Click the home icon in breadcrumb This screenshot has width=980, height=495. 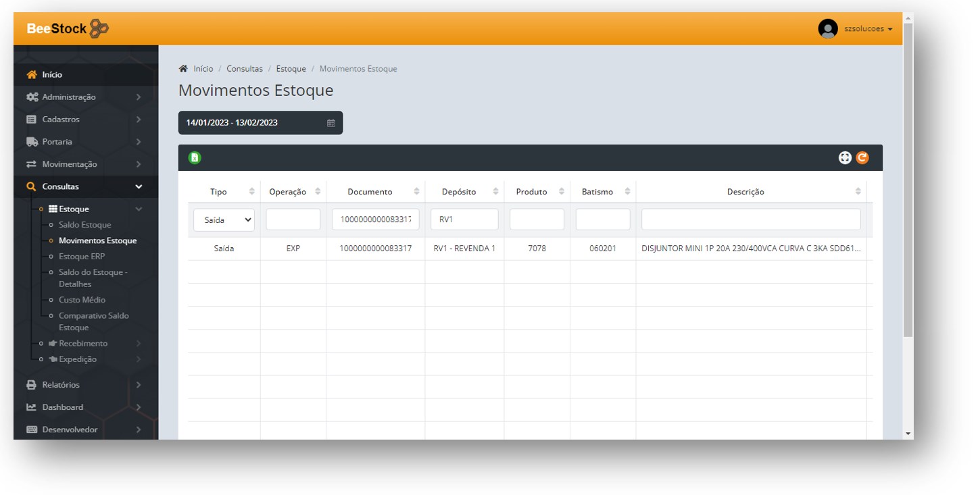coord(183,69)
